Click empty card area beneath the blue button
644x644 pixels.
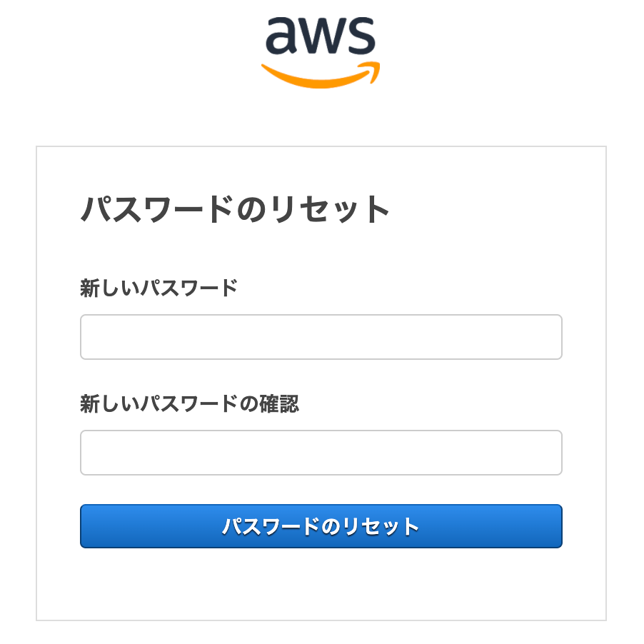(321, 583)
